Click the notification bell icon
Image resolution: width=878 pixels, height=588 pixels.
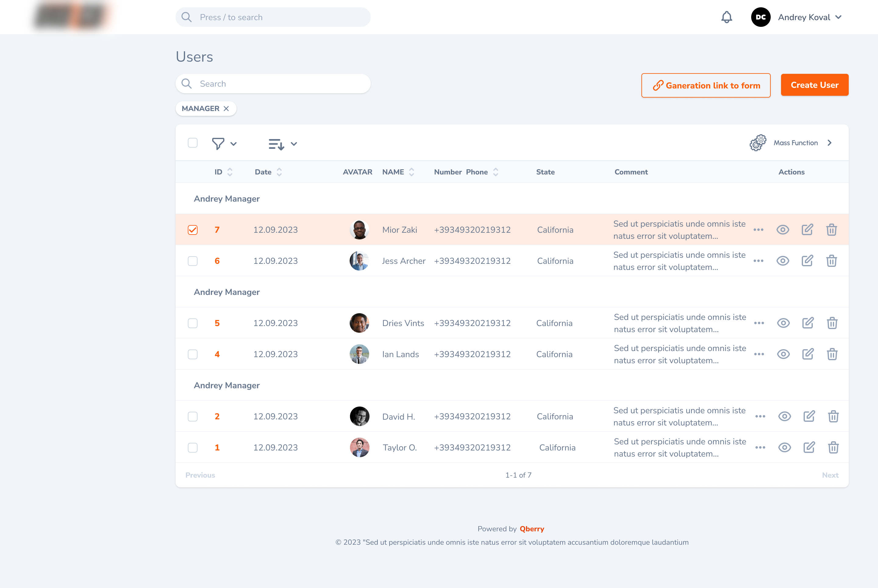[x=726, y=17]
